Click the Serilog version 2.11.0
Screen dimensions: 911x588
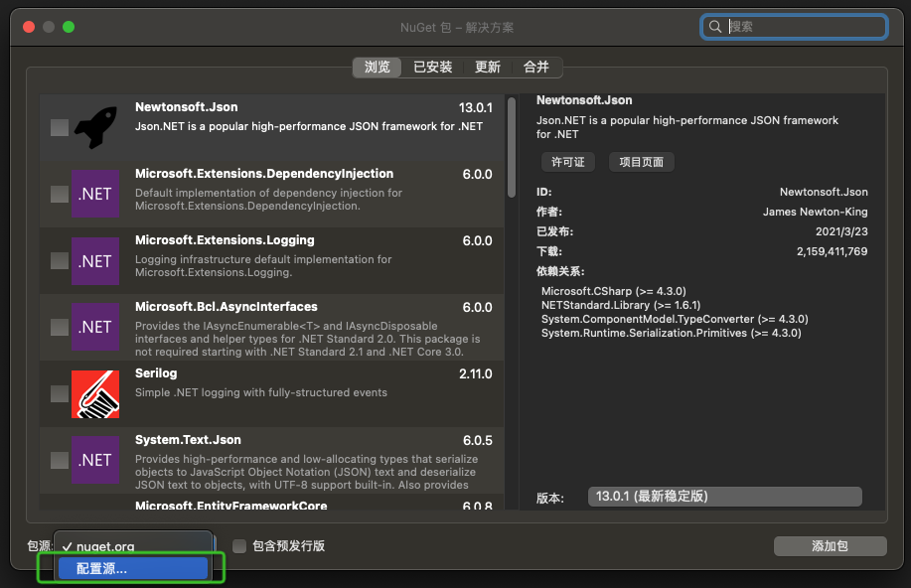coord(475,374)
